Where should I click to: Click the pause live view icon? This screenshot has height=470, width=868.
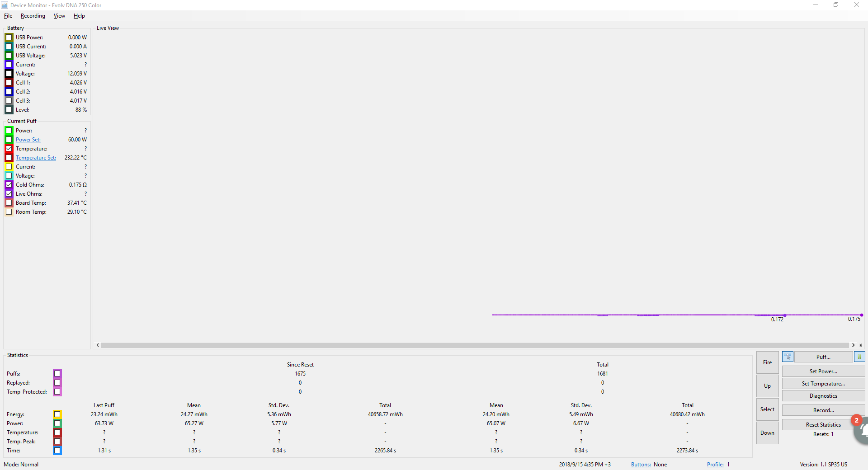pos(859,357)
